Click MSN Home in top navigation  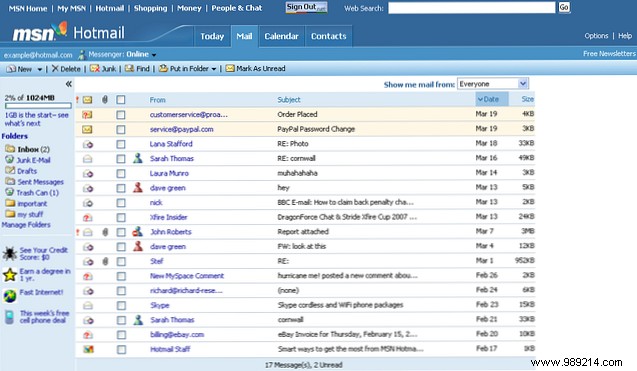[x=28, y=8]
